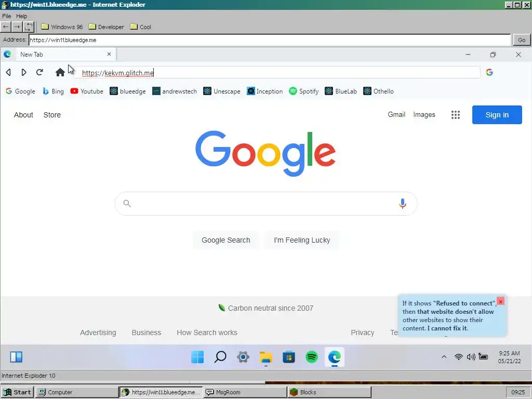Screen dimensions: 532x399
Task: Open the Spotify bookmark
Action: pos(303,91)
